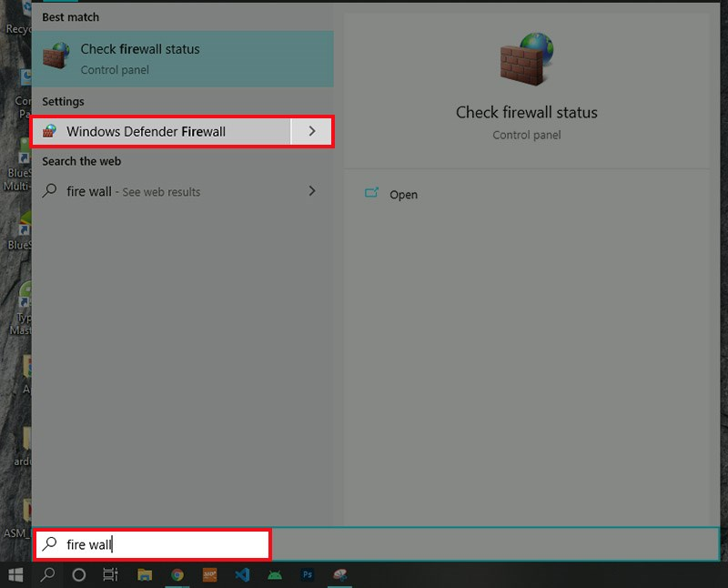The image size is (728, 588).
Task: Expand Windows Defender Firewall result arrow
Action: [x=311, y=131]
